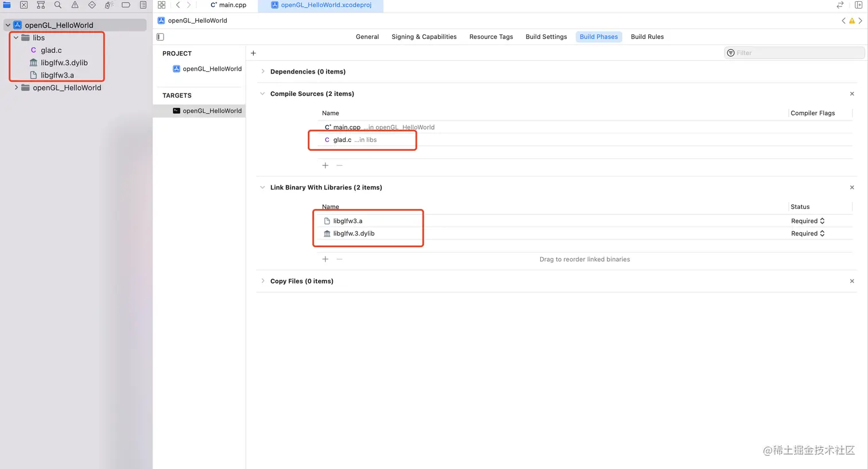Open the Build Rules tab

[648, 37]
